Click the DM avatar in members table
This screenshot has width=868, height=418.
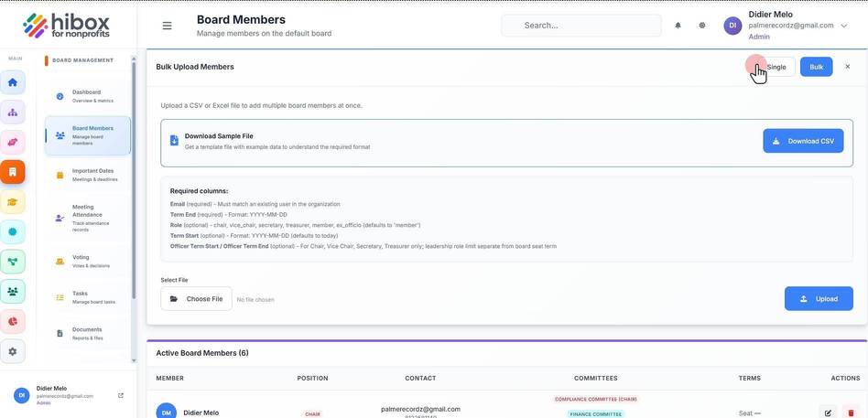(166, 412)
